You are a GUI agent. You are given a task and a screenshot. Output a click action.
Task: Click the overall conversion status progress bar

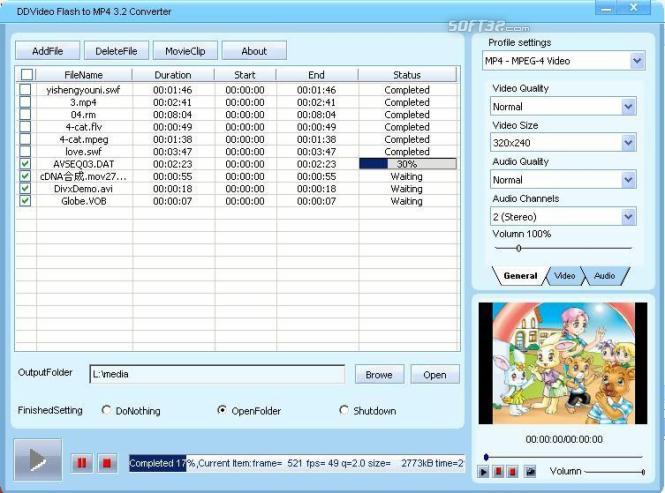coord(296,463)
